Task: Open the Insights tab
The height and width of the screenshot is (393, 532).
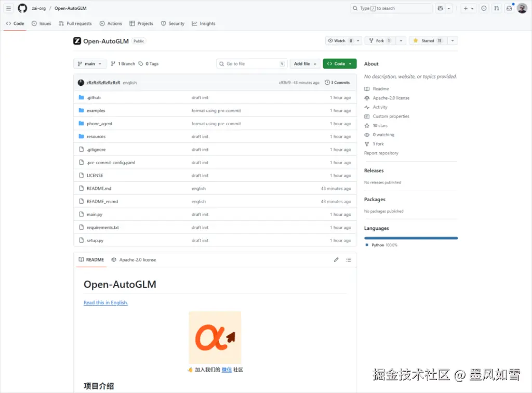Action: (x=204, y=23)
